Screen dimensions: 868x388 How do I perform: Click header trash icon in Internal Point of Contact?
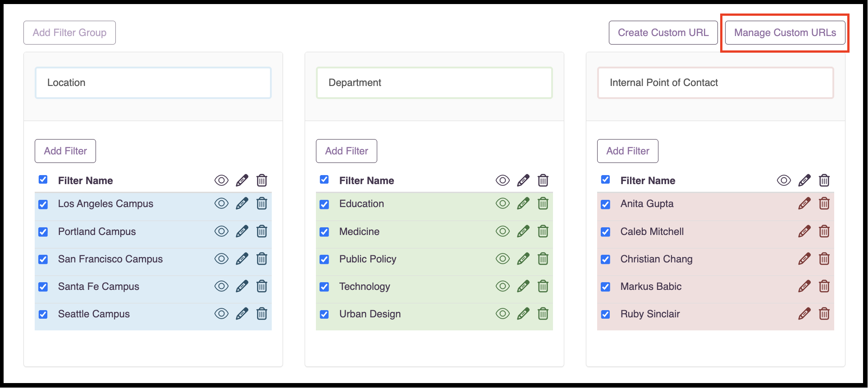tap(824, 180)
